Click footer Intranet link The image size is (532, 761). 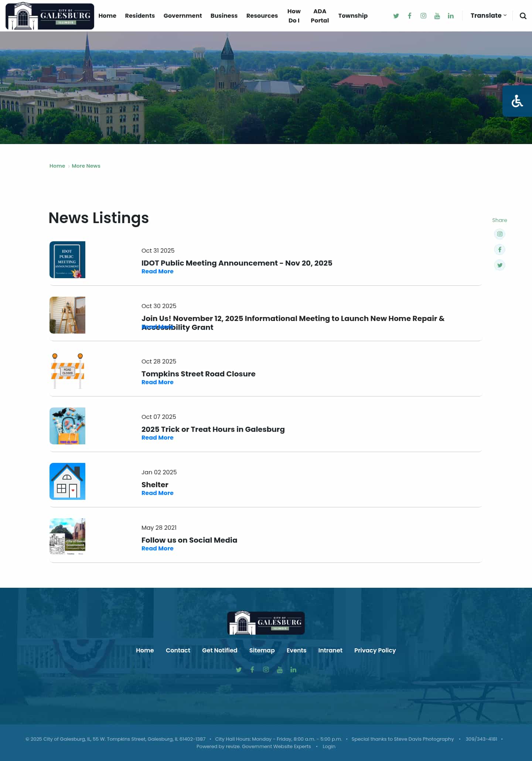330,650
